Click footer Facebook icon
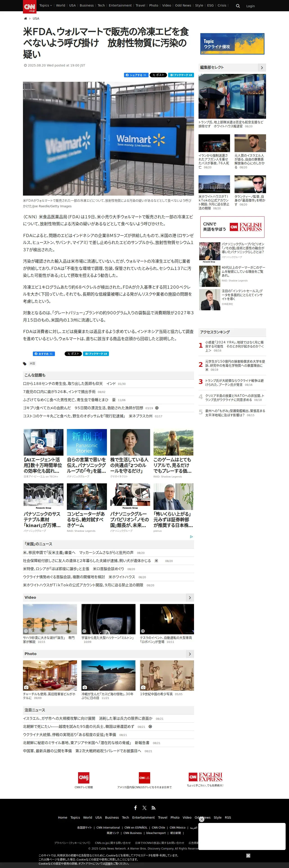This screenshot has height=868, width=289. click(135, 808)
